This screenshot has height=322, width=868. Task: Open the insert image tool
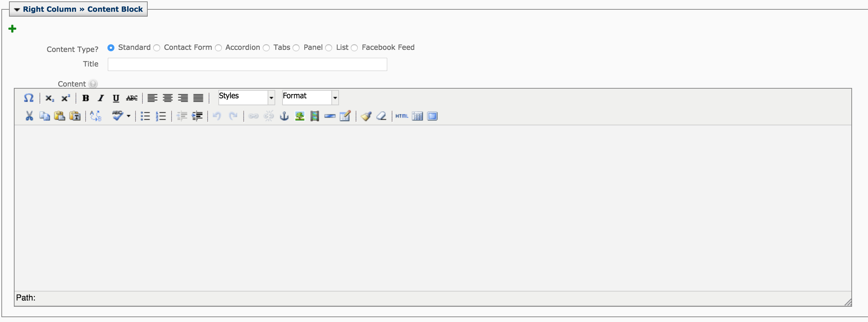(300, 116)
